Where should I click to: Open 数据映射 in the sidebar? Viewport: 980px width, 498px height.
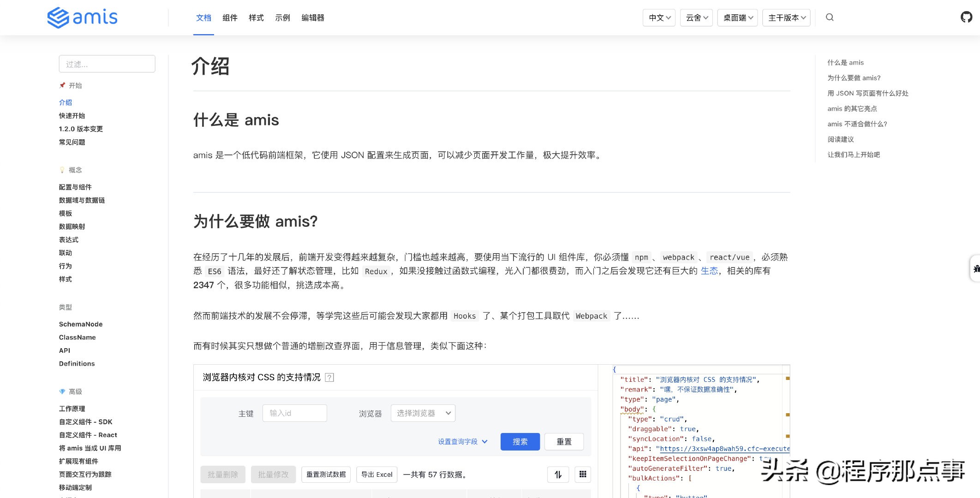tap(72, 226)
